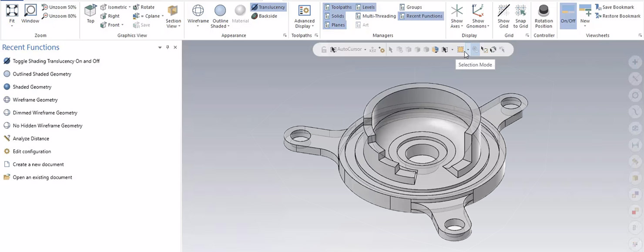Select the Window zoom tool
The height and width of the screenshot is (252, 644).
pyautogui.click(x=30, y=10)
